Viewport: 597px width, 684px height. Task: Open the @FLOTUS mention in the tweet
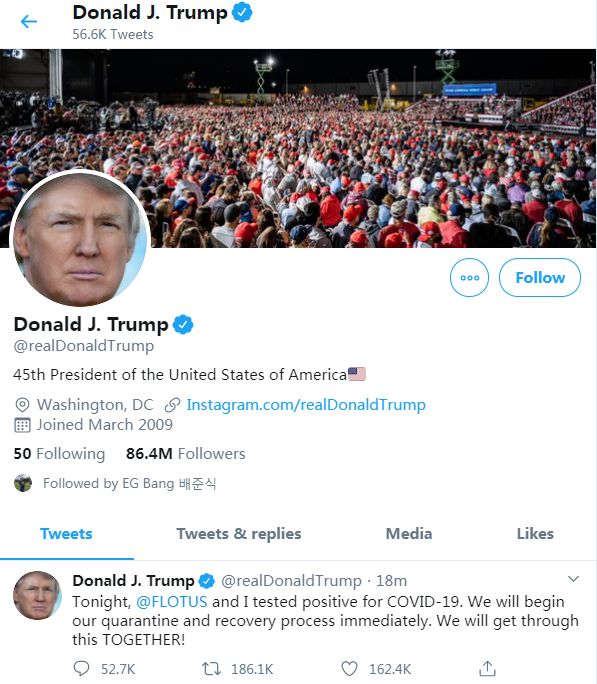pos(172,602)
